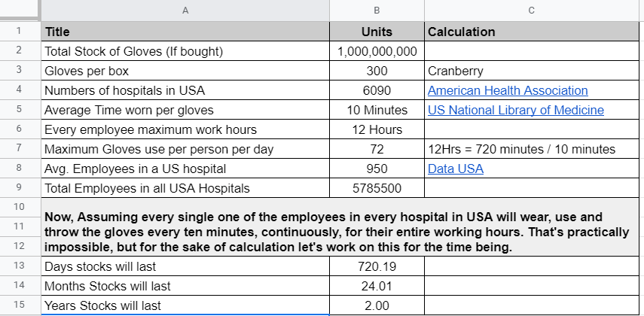Open the US National Library of Medicine link
The height and width of the screenshot is (316, 644).
click(515, 110)
